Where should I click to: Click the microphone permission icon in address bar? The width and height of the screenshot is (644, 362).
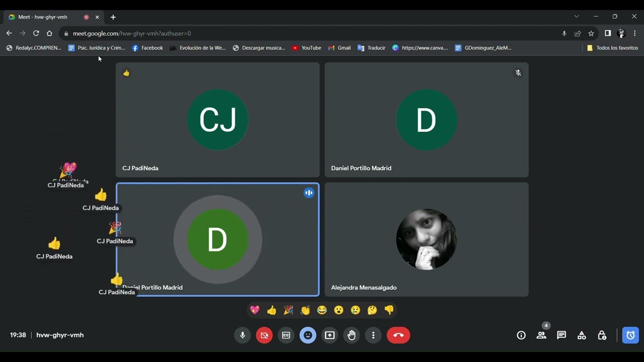coord(564,34)
